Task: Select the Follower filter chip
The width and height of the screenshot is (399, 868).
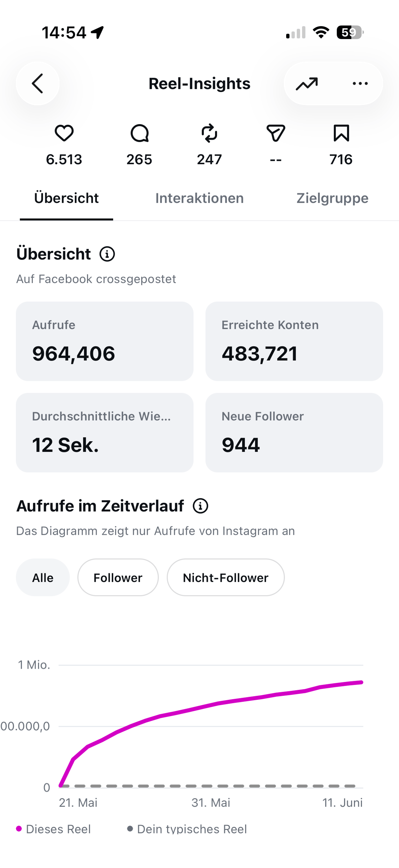Action: click(x=118, y=578)
